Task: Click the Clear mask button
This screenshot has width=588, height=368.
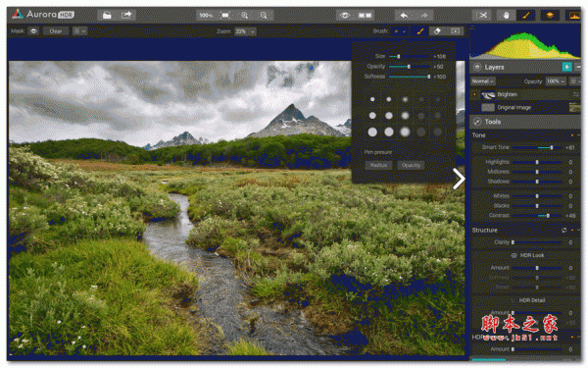Action: [x=56, y=31]
